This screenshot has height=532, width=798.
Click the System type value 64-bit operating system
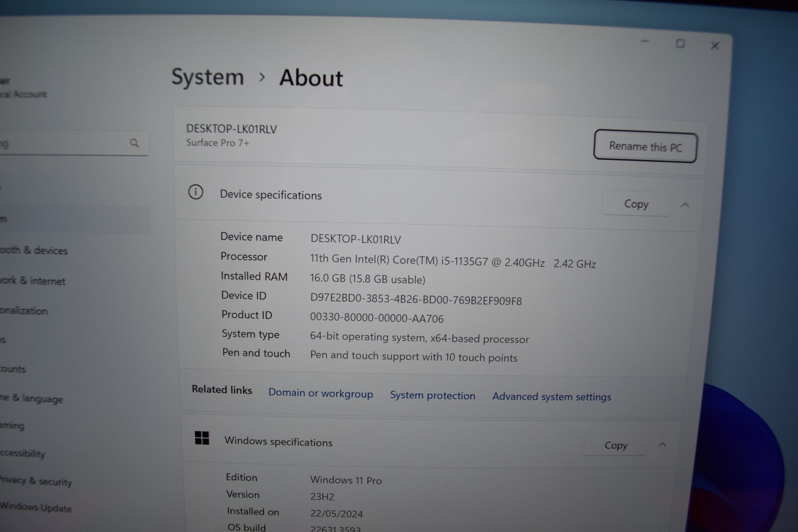tap(419, 338)
